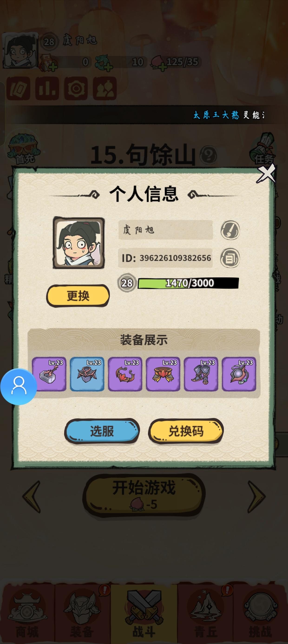
Task: Open the 选服 server selection button
Action: (102, 431)
